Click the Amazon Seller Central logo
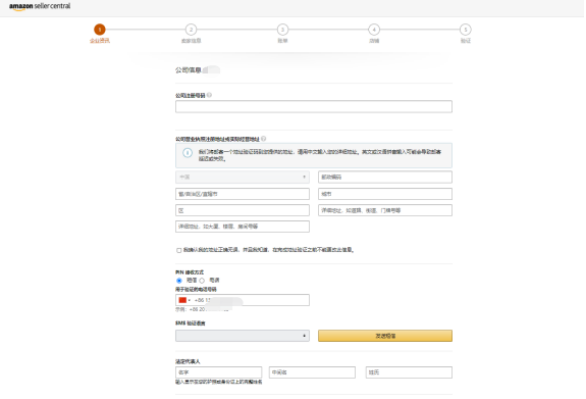 (x=40, y=6)
